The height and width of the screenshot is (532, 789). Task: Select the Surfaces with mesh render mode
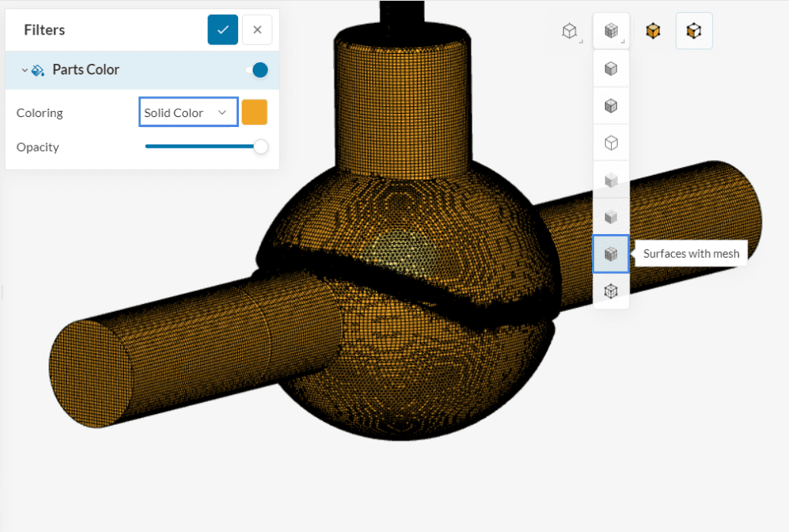click(611, 253)
